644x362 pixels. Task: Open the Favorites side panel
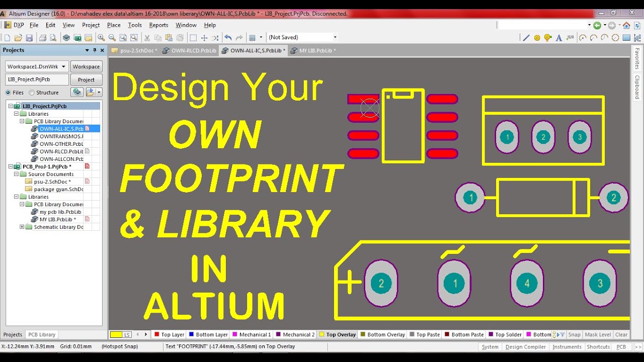(637, 59)
